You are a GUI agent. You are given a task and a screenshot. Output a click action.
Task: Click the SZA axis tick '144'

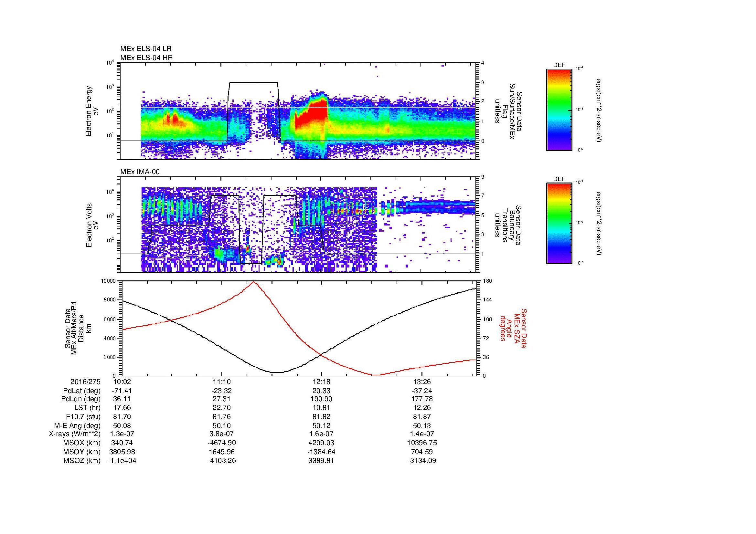[x=487, y=300]
